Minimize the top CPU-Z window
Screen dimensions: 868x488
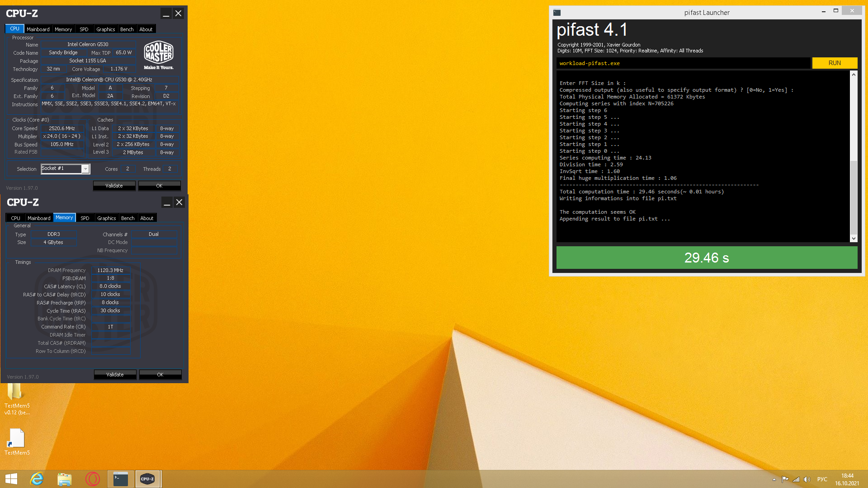point(166,14)
